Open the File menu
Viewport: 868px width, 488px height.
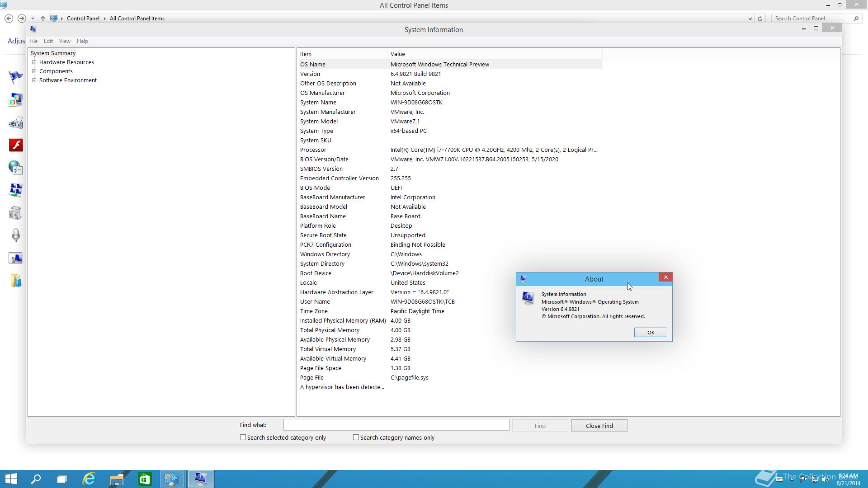[x=33, y=41]
